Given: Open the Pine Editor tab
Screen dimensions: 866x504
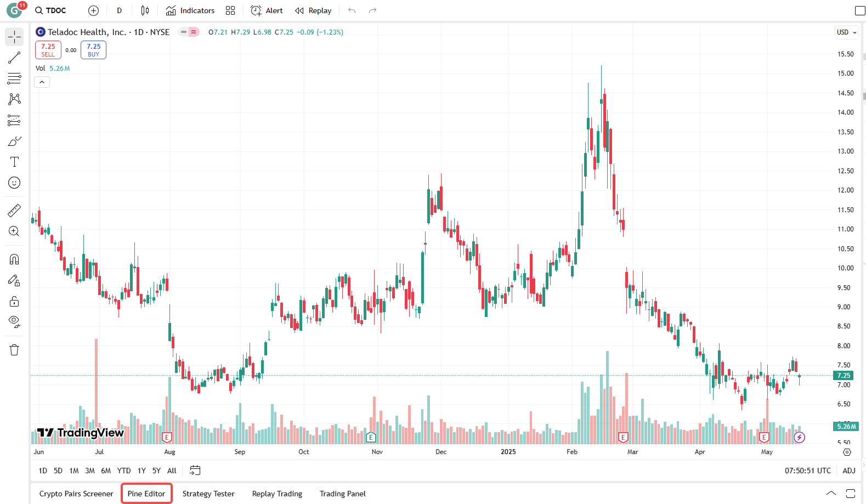Looking at the screenshot, I should pyautogui.click(x=146, y=494).
